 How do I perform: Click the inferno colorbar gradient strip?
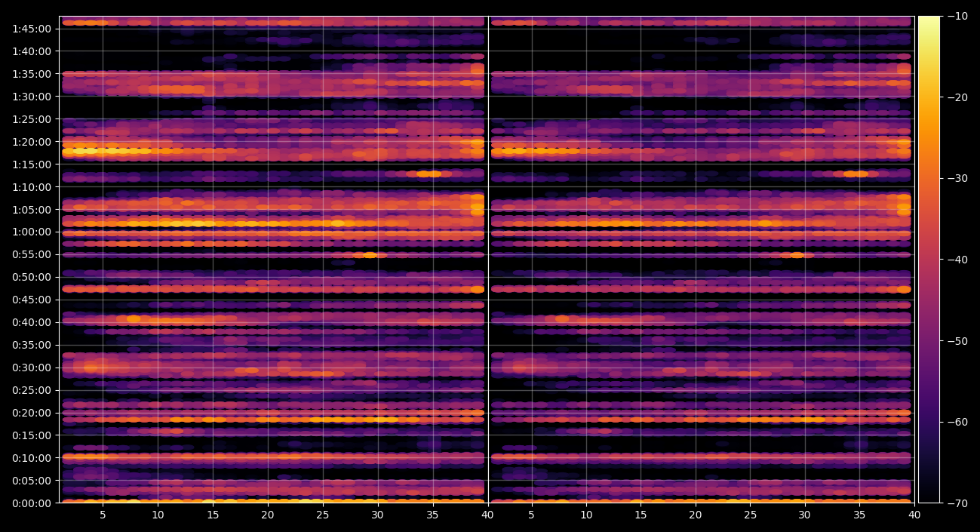pyautogui.click(x=929, y=260)
